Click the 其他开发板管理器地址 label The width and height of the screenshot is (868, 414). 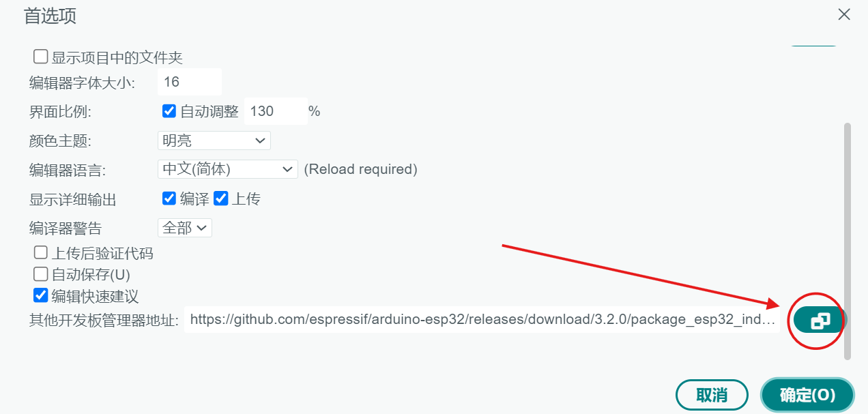[104, 319]
